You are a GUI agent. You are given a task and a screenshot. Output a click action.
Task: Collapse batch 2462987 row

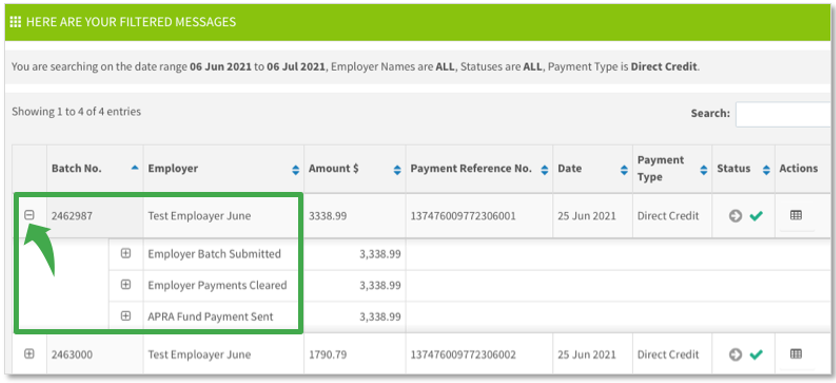click(29, 214)
